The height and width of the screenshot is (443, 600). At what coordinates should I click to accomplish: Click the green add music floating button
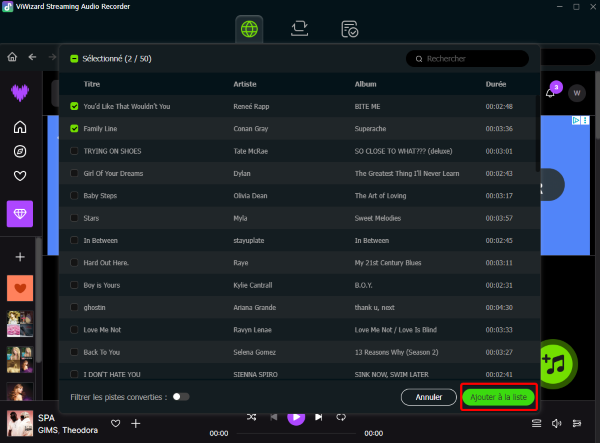pos(554,361)
